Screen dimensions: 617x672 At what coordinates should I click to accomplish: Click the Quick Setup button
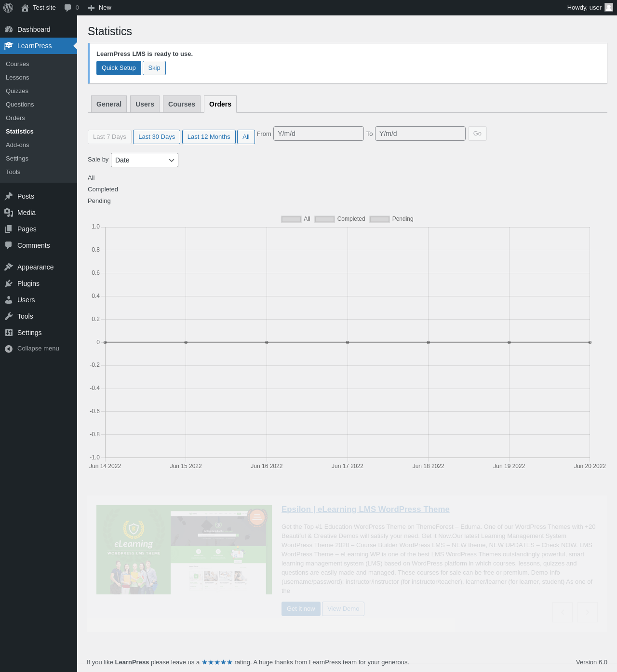[119, 68]
